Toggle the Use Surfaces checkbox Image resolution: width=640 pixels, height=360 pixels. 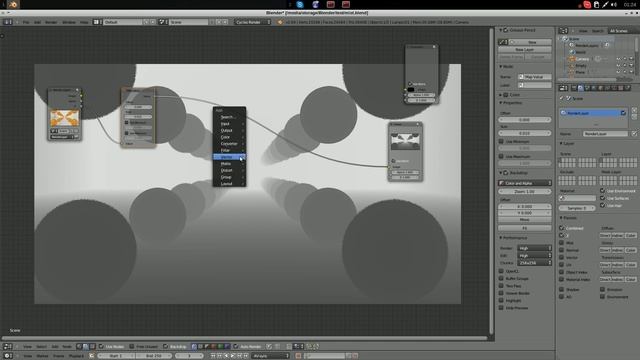tap(602, 198)
